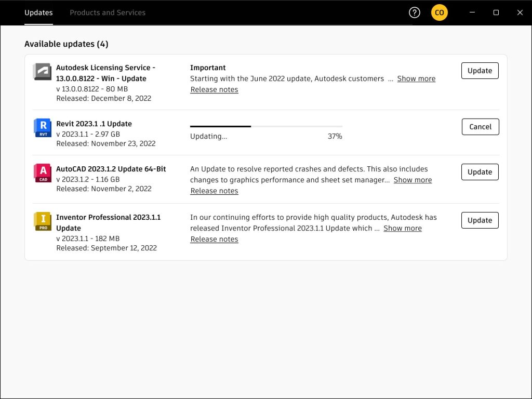532x399 pixels.
Task: Open Release notes for Inventor Professional
Action: click(x=214, y=239)
